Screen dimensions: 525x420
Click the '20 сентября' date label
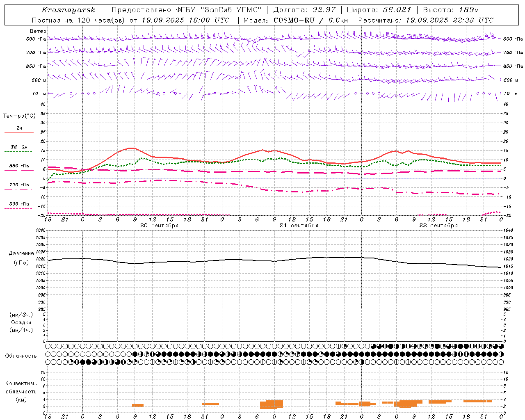pyautogui.click(x=160, y=226)
